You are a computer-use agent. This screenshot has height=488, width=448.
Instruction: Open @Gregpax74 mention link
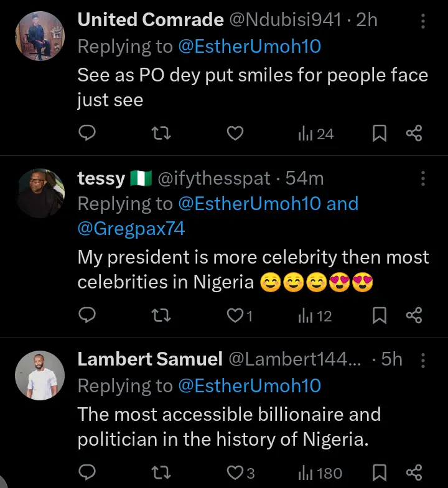(x=131, y=229)
